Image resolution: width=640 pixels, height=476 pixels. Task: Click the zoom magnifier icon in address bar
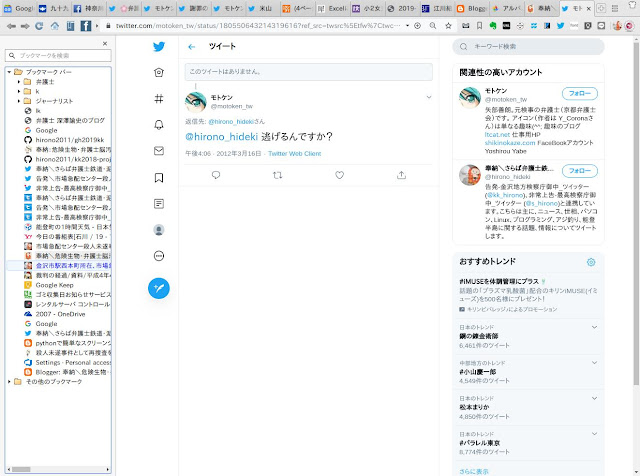point(433,26)
